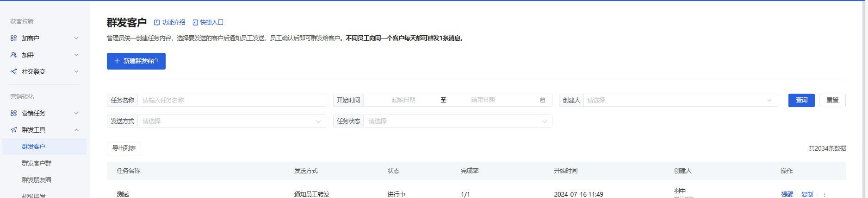Click the 新建群发客户 button
868x198 pixels.
[136, 61]
